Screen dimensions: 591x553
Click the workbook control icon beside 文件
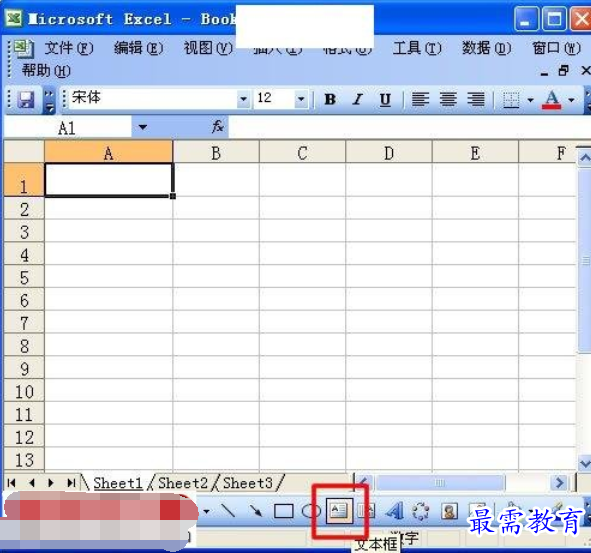point(23,49)
